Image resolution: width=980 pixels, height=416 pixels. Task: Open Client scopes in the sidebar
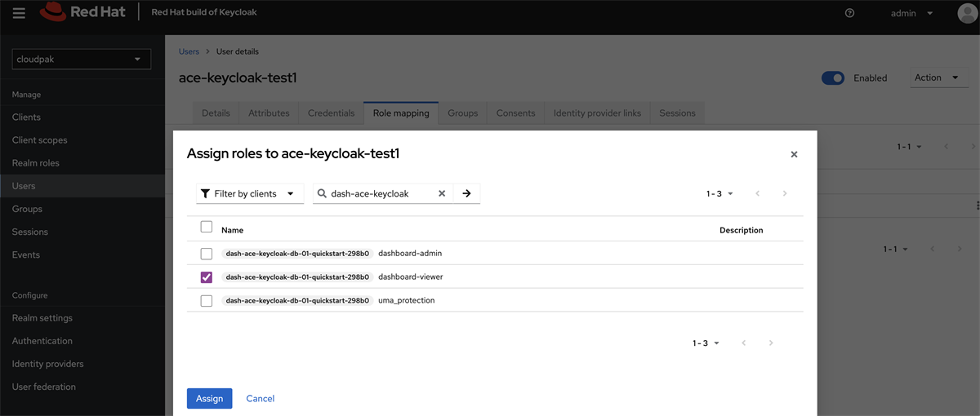tap(82, 140)
